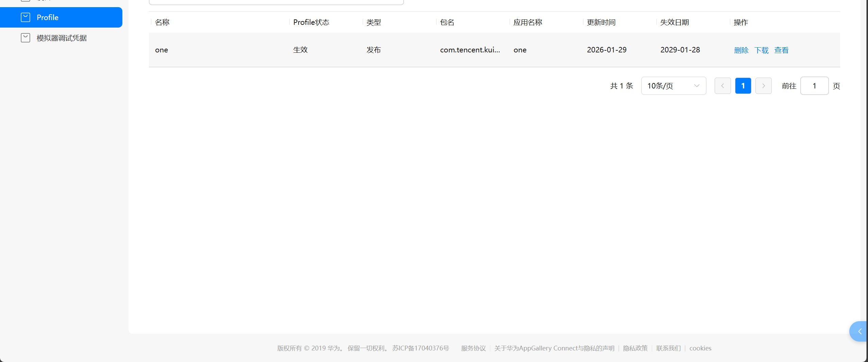
Task: Click the 名称 column header
Action: point(162,22)
